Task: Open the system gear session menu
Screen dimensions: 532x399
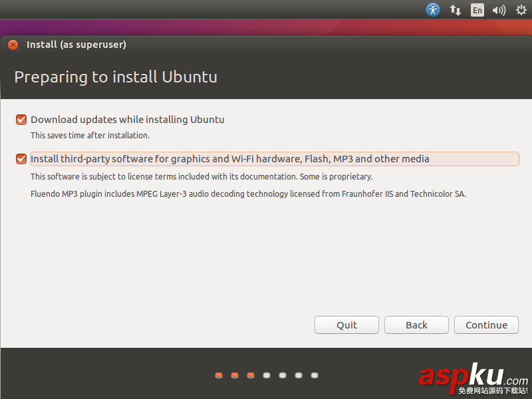Action: [521, 10]
